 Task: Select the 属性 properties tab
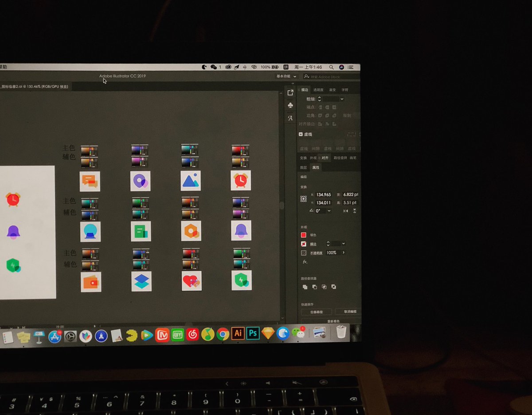[316, 168]
